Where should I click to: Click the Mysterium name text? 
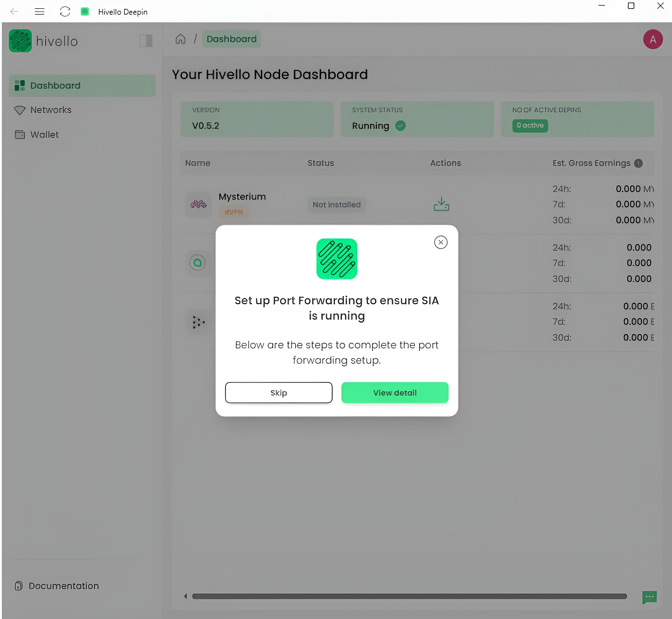pyautogui.click(x=242, y=197)
